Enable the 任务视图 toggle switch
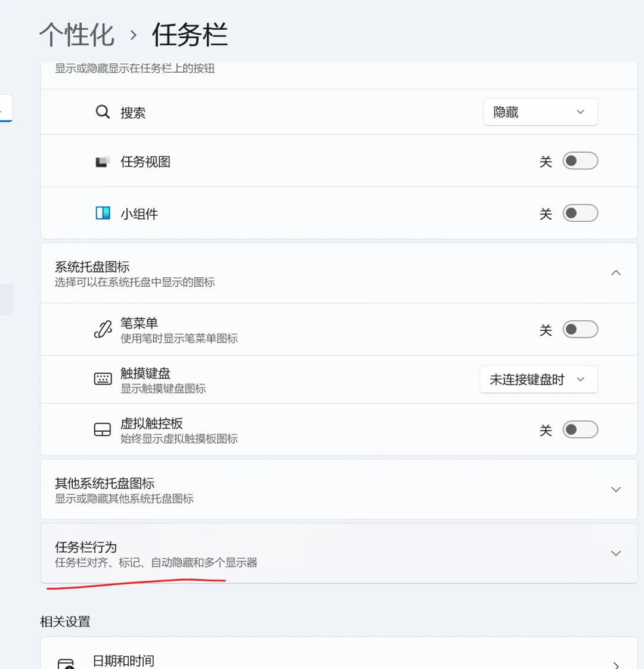This screenshot has width=644, height=669. coord(580,160)
